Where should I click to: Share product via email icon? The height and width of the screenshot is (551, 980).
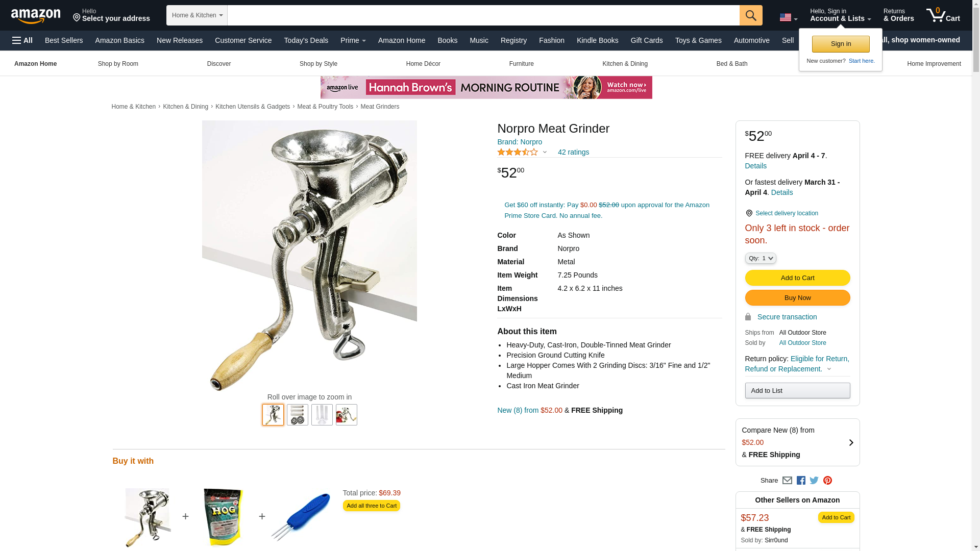click(x=787, y=480)
